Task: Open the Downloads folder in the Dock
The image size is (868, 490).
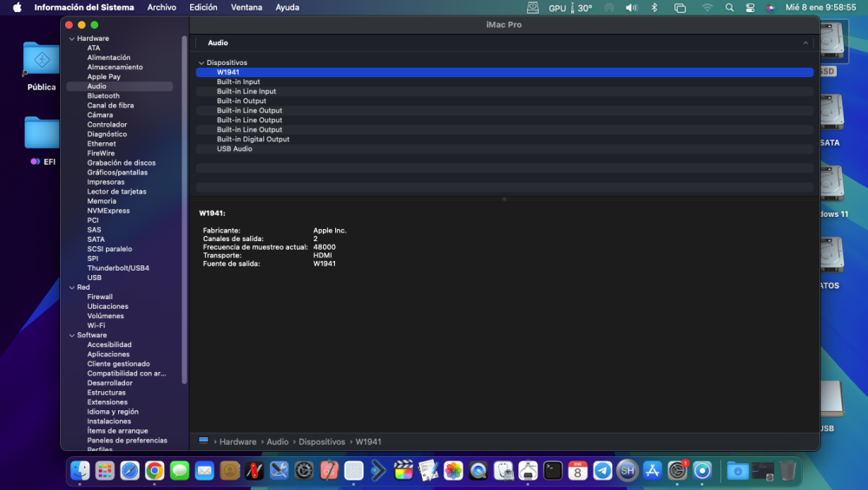Action: pyautogui.click(x=737, y=471)
